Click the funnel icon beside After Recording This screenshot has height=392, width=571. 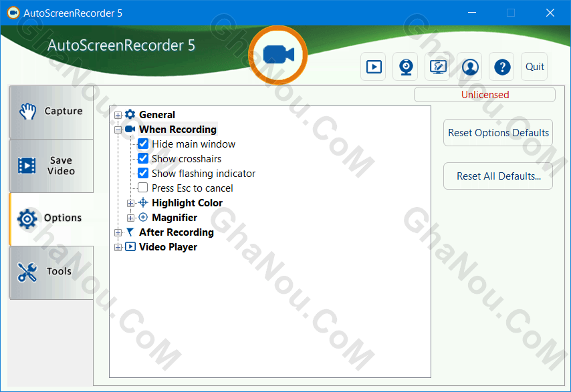130,232
